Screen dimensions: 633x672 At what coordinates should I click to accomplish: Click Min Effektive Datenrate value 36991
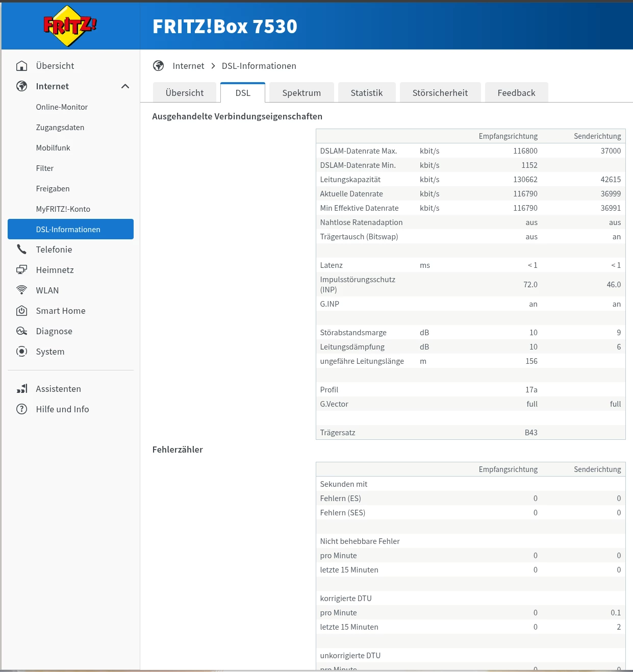click(611, 208)
